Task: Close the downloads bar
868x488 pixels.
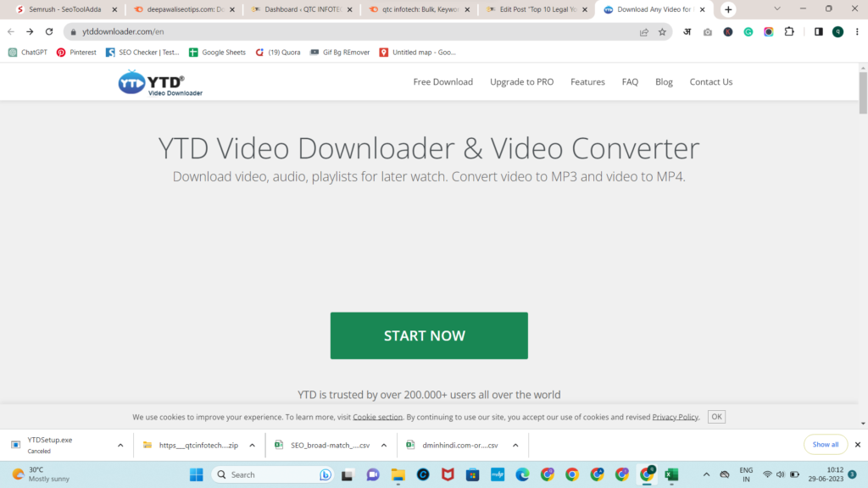Action: (858, 444)
